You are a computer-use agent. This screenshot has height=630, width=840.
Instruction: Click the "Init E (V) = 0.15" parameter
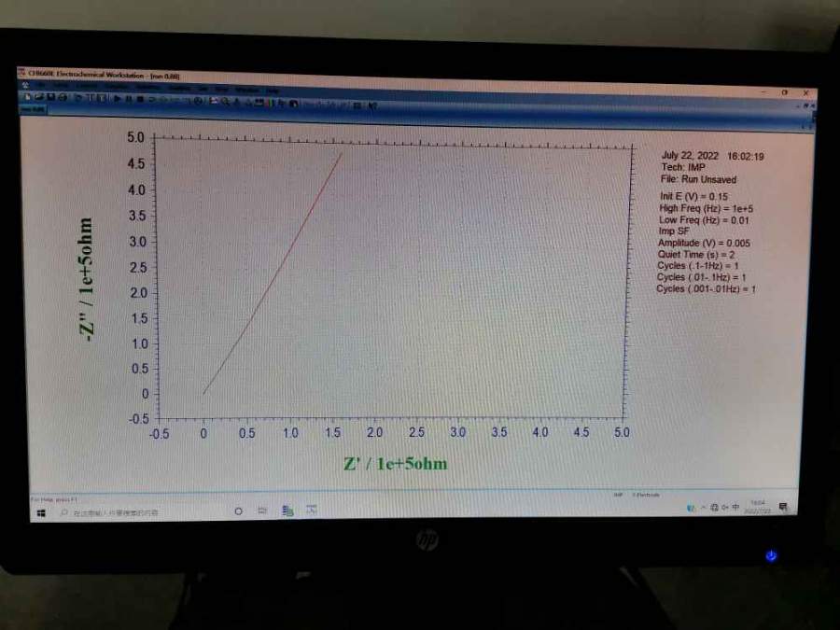click(693, 197)
